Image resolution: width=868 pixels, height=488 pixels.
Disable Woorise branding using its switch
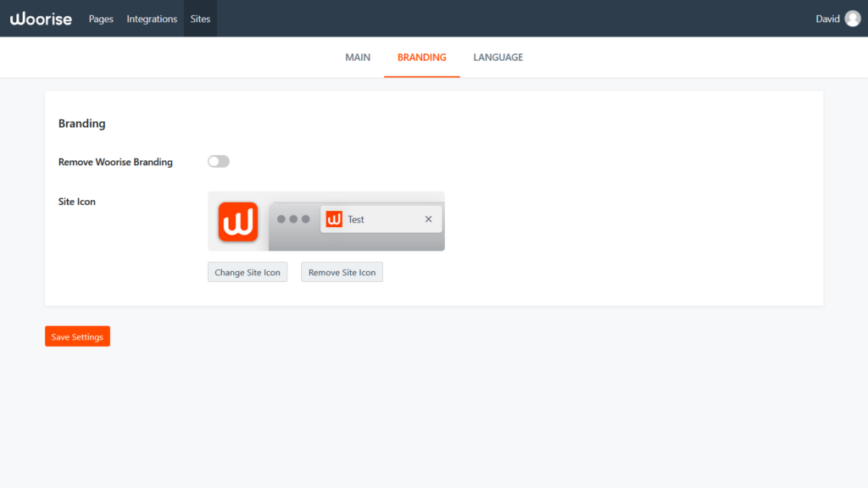point(218,161)
